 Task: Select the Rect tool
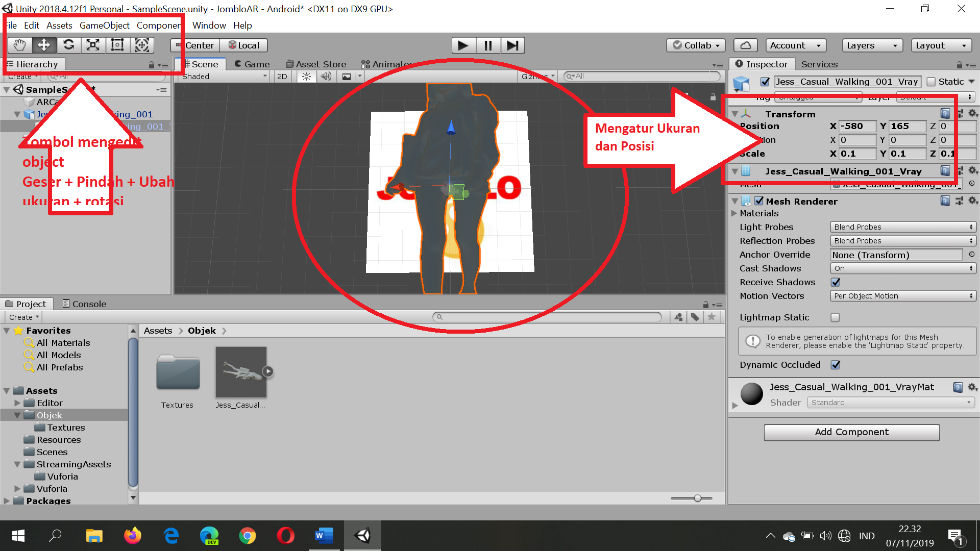pyautogui.click(x=117, y=45)
